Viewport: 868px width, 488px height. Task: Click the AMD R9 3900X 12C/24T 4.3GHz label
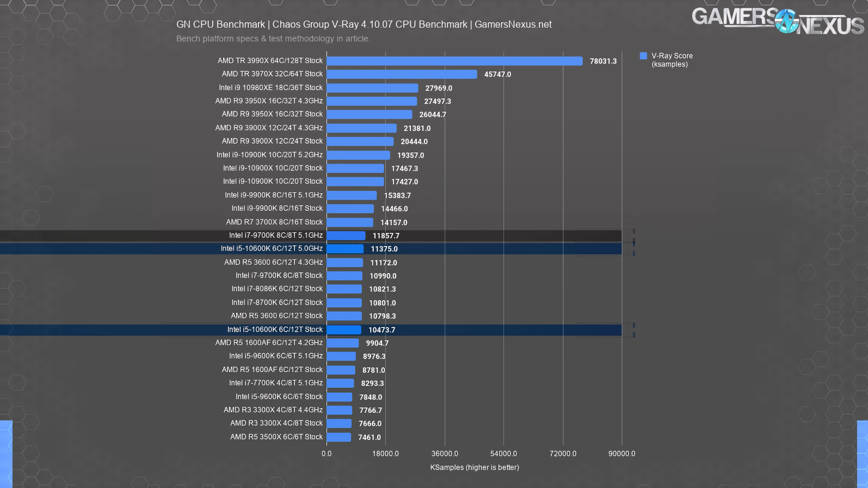[x=269, y=127]
